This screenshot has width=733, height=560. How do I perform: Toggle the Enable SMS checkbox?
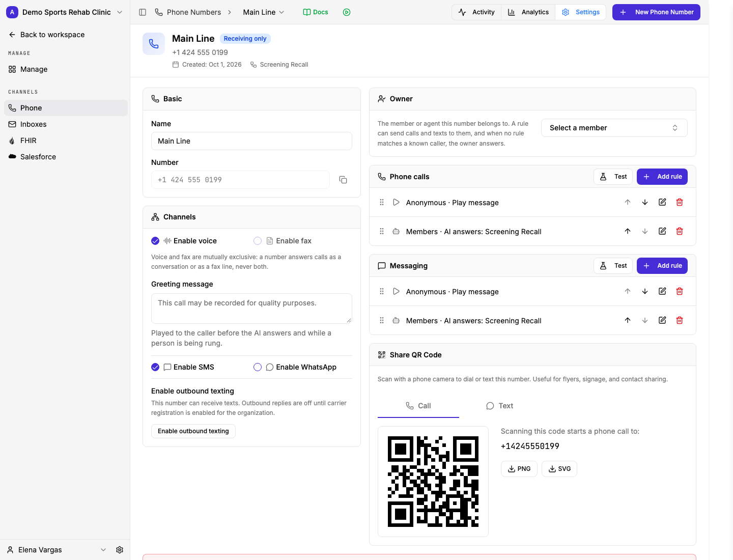point(155,367)
